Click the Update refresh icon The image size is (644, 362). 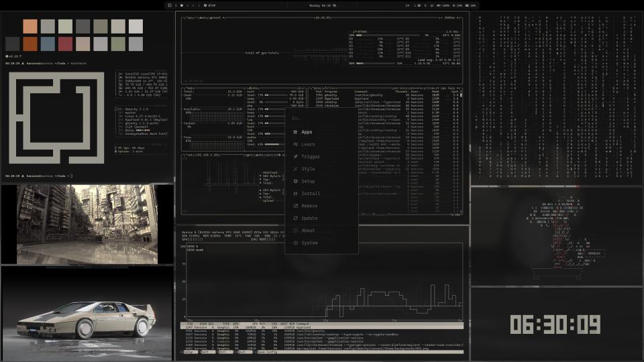[295, 218]
